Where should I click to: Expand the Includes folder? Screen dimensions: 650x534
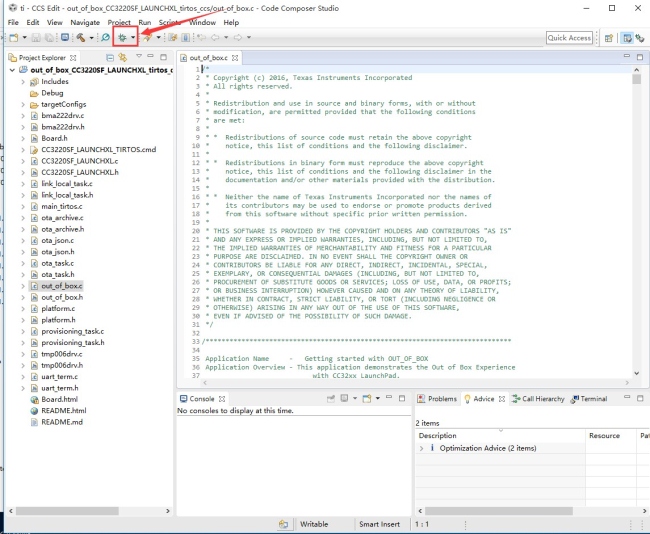point(22,82)
